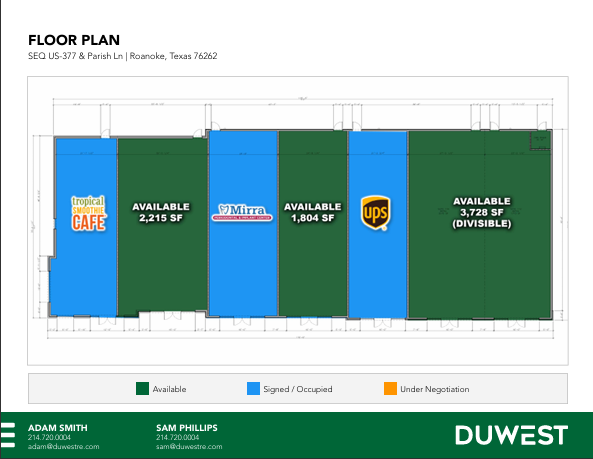Click the UPS shield logo

(x=375, y=213)
